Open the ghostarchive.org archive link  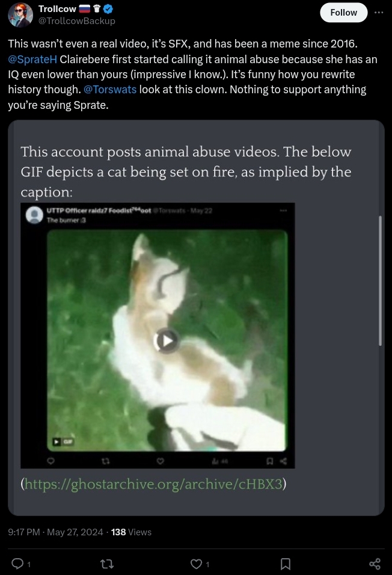click(x=154, y=484)
